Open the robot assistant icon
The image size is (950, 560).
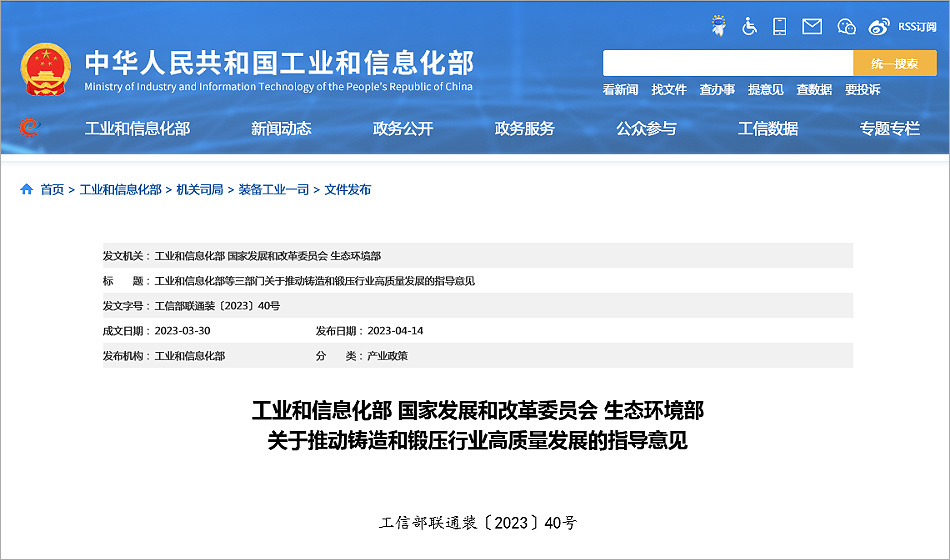718,26
